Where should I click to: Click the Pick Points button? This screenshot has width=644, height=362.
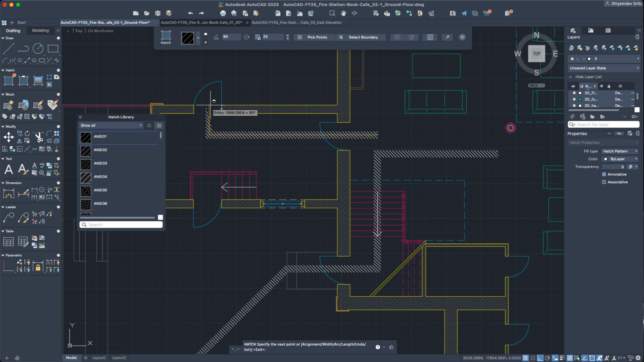(314, 37)
